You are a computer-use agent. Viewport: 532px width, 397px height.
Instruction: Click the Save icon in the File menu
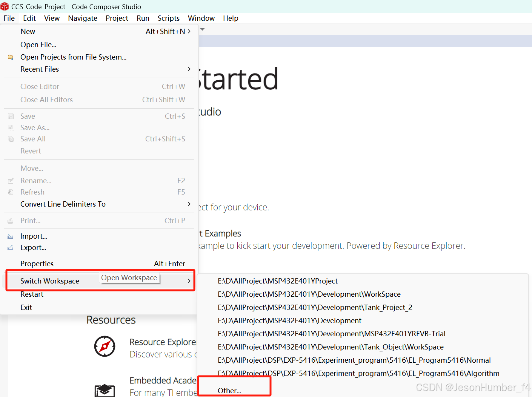point(11,116)
